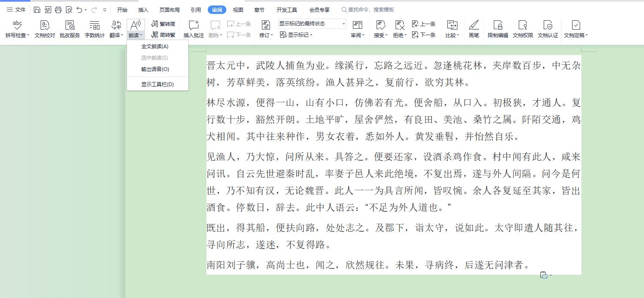
Task: Click the redo arrow icon
Action: pyautogui.click(x=94, y=9)
